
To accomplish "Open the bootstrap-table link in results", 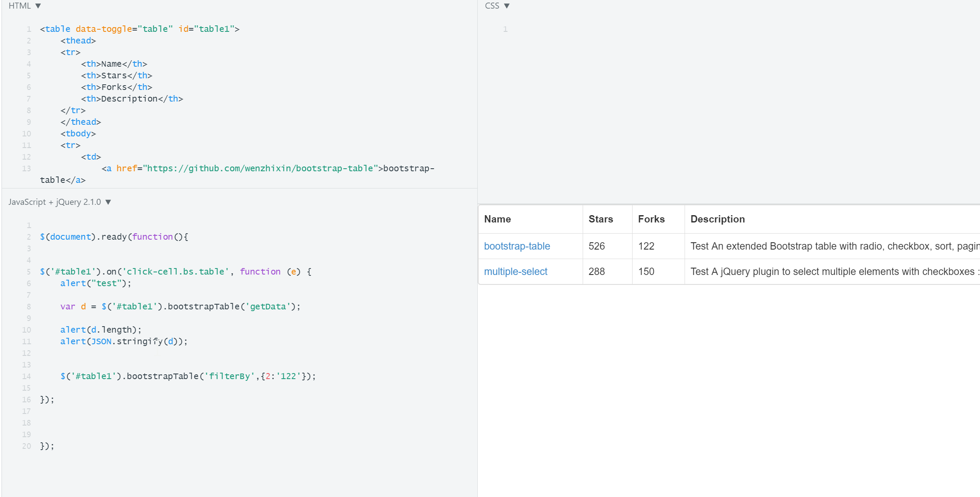I will [x=517, y=246].
